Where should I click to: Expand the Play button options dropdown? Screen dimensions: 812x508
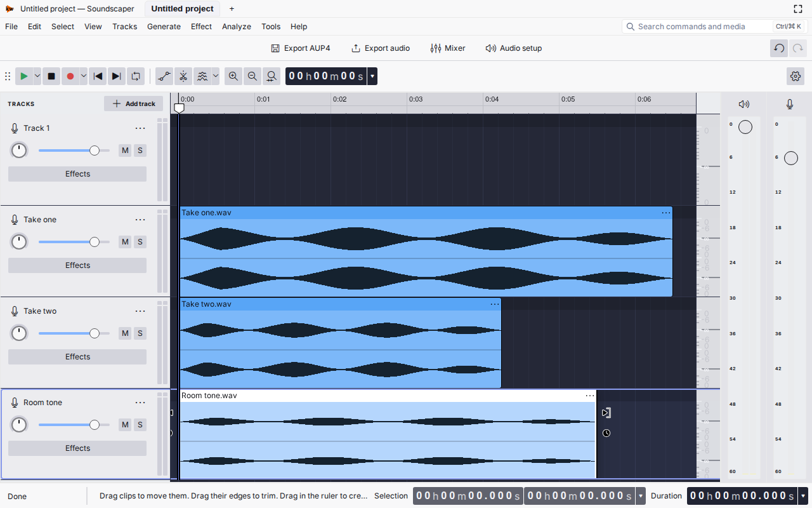point(37,76)
